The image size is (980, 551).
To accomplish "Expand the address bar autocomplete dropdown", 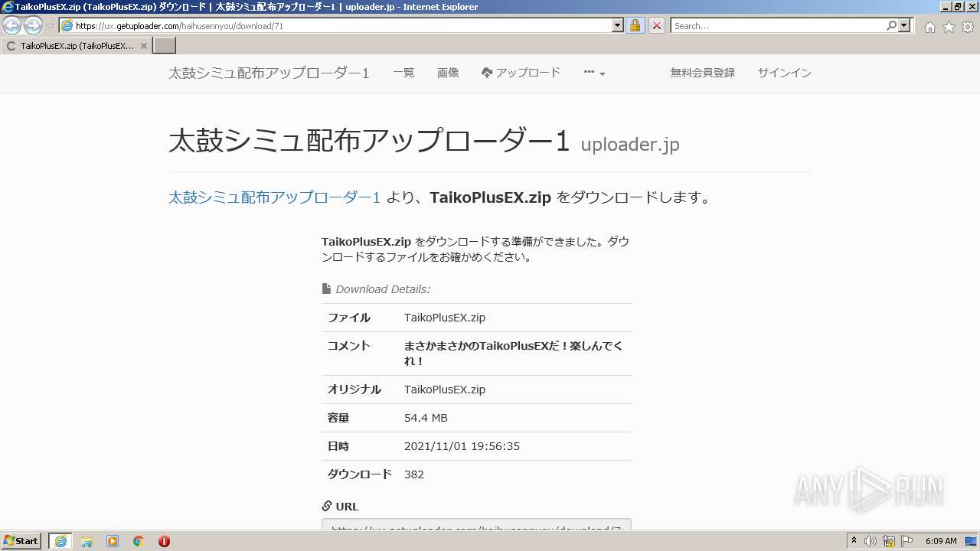I will click(x=618, y=26).
